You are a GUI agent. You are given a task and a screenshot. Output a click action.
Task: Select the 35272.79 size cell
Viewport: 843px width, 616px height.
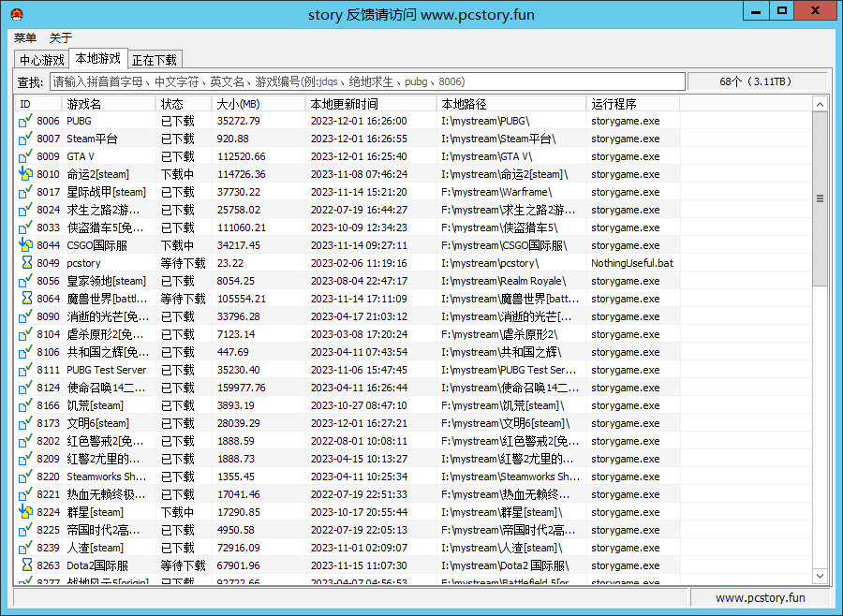pos(239,121)
